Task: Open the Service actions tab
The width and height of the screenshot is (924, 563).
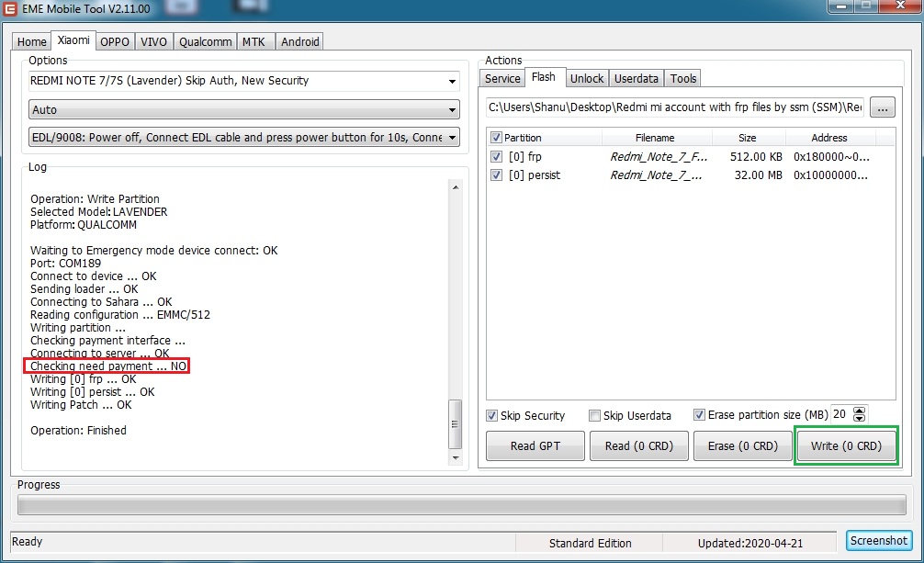Action: pyautogui.click(x=502, y=78)
